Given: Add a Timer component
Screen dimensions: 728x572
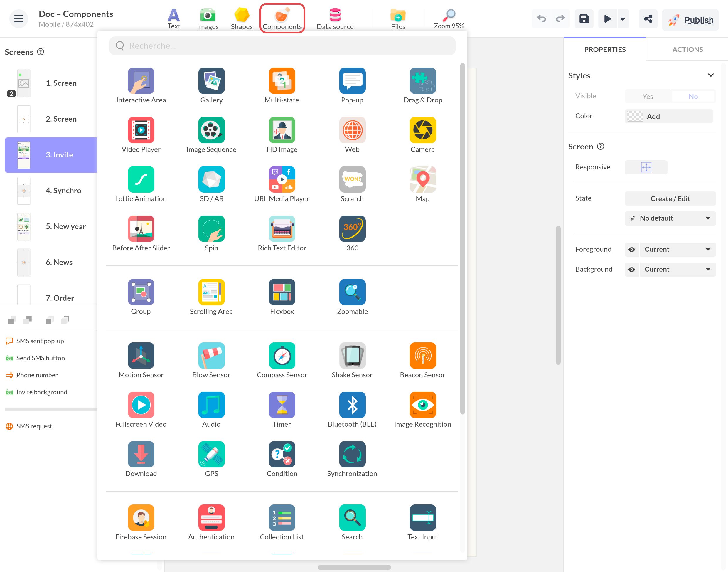Looking at the screenshot, I should click(282, 410).
